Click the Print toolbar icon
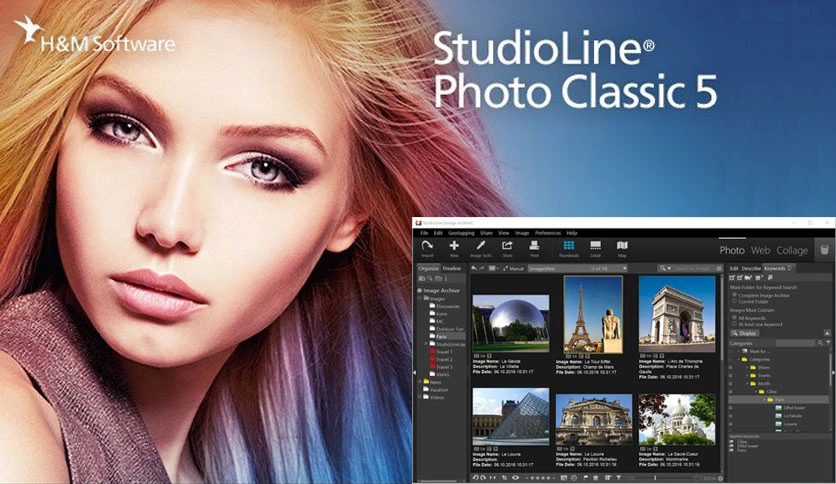 [x=534, y=245]
